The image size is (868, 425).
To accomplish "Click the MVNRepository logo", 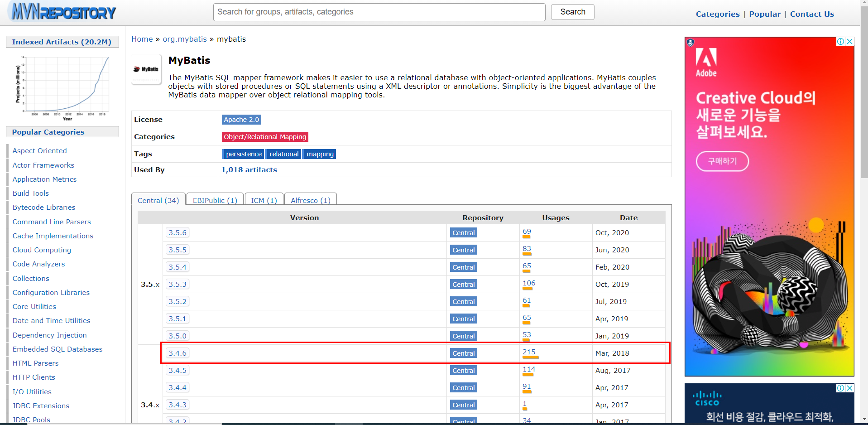I will (63, 12).
